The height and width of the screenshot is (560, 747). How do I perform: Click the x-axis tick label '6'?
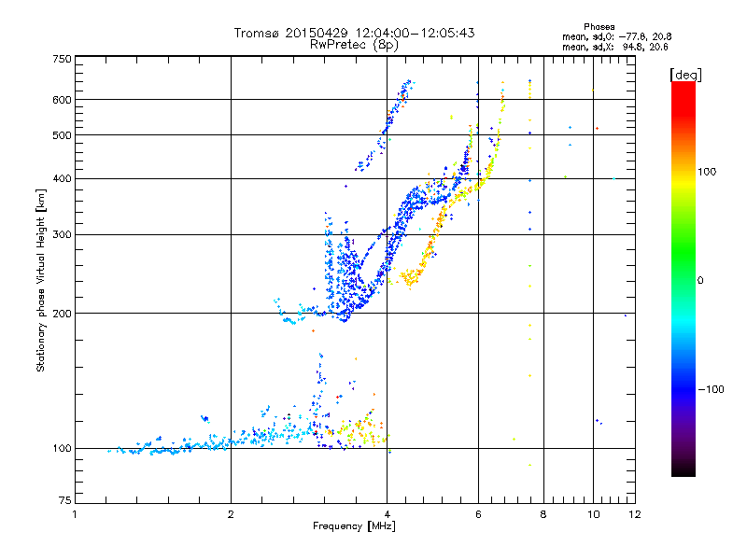pyautogui.click(x=478, y=514)
